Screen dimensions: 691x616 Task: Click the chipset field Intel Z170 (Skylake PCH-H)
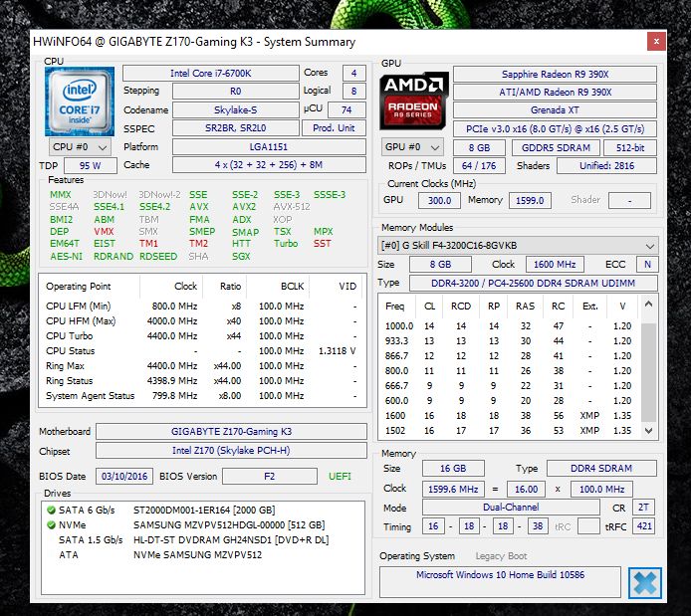coord(231,451)
